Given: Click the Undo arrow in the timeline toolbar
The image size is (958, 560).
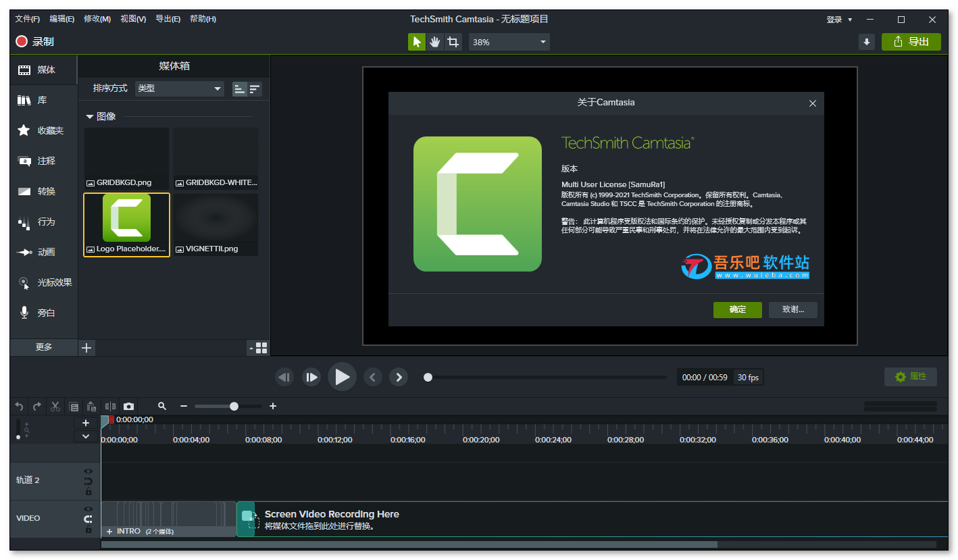Looking at the screenshot, I should coord(19,406).
